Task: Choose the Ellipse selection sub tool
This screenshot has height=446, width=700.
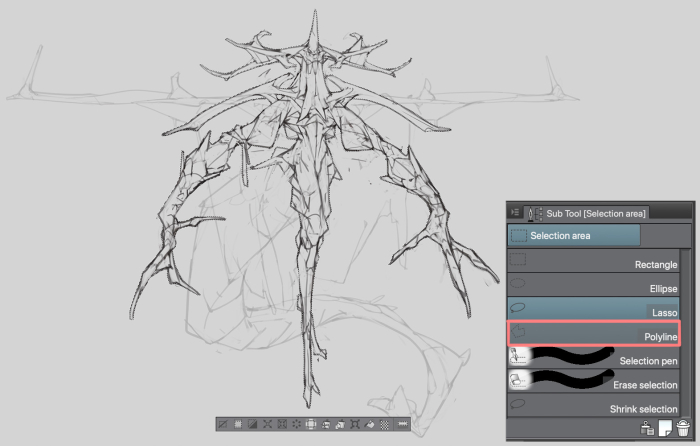Action: (x=590, y=286)
